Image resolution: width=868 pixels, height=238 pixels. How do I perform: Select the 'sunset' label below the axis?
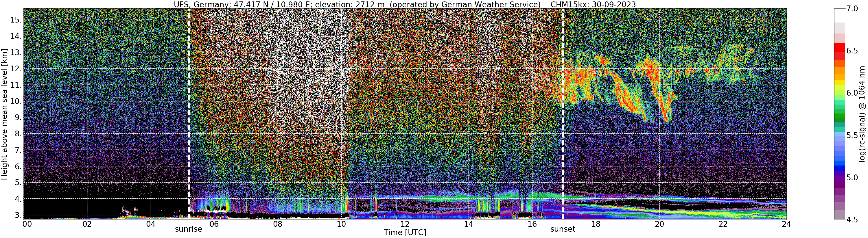[563, 229]
